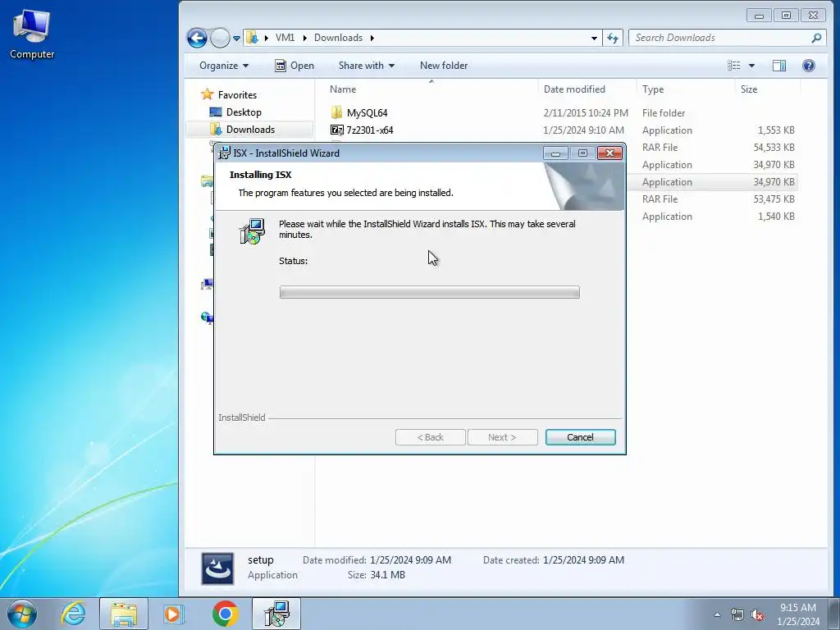Toggle the preview pane icon
840x630 pixels.
point(779,66)
